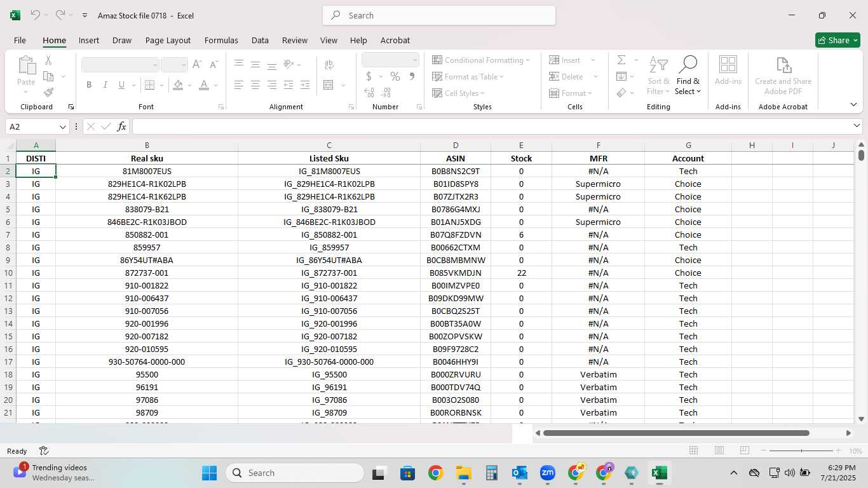This screenshot has width=868, height=488.
Task: Click the Increase Decimal icon
Action: point(370,93)
